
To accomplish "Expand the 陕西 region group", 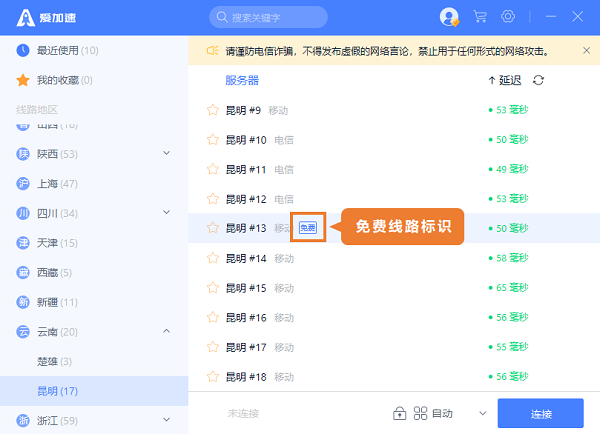I will [x=166, y=153].
